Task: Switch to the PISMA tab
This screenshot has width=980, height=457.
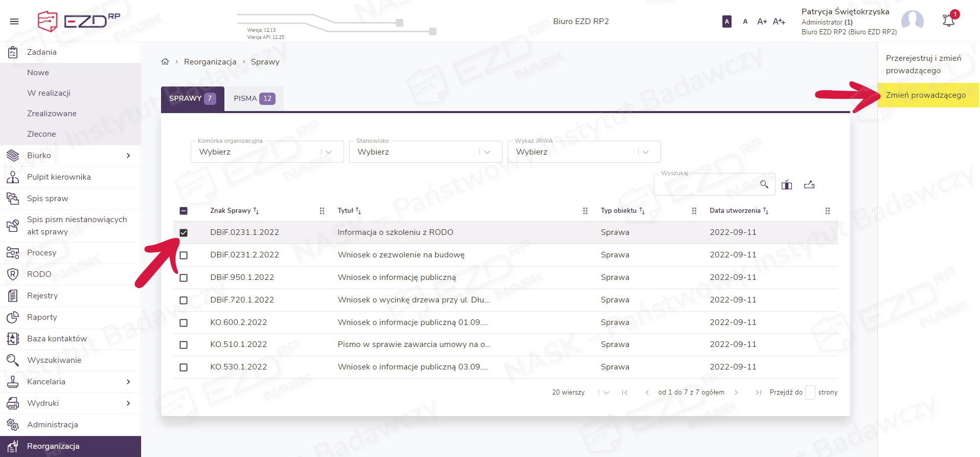Action: (254, 98)
